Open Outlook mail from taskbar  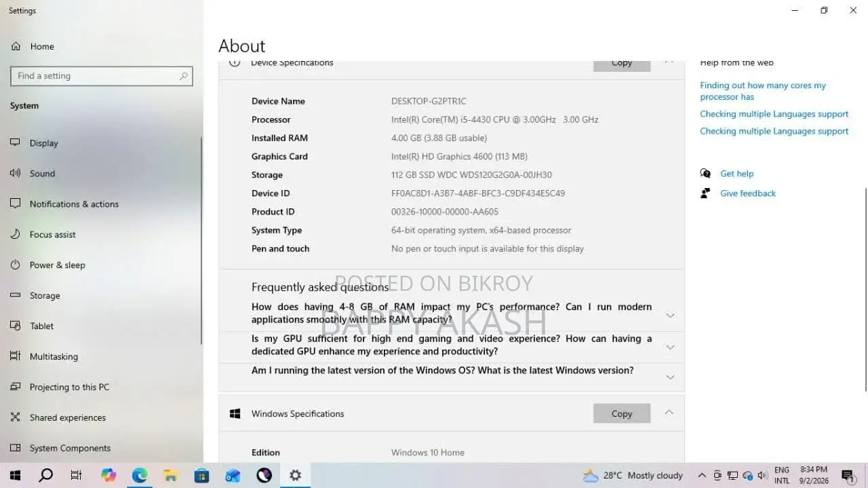point(233,475)
